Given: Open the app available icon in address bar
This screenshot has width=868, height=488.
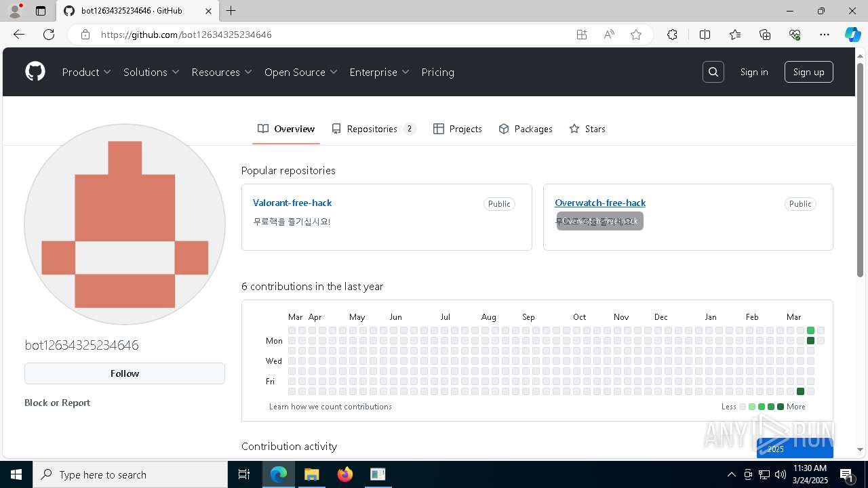Looking at the screenshot, I should (x=582, y=35).
